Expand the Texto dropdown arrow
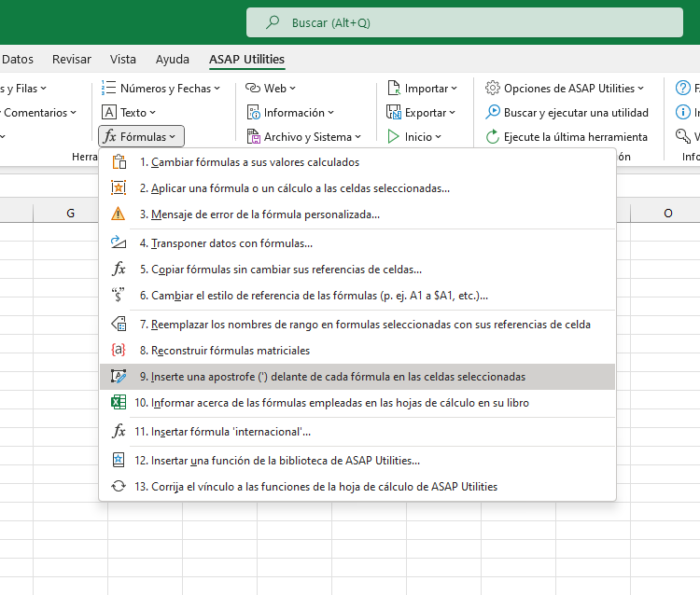This screenshot has width=700, height=595. click(x=152, y=113)
